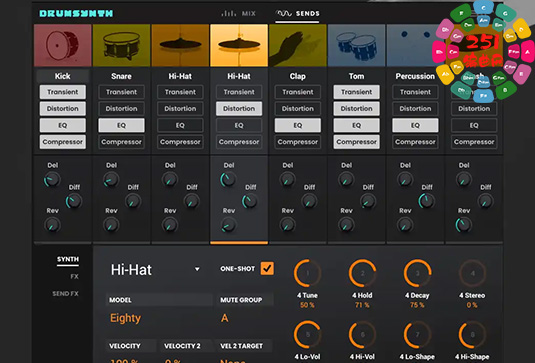Click the DRUMSYNTH logo

tap(76, 13)
